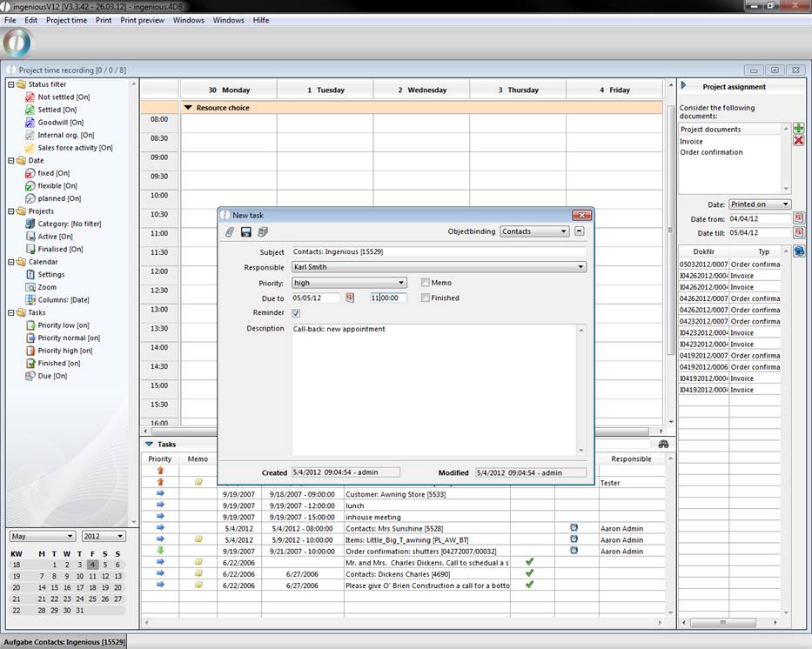
Task: Open the Due to date calendar picker
Action: (x=350, y=298)
